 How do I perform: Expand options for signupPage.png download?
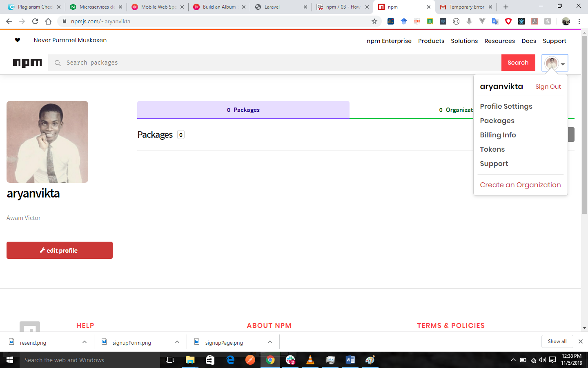point(270,342)
